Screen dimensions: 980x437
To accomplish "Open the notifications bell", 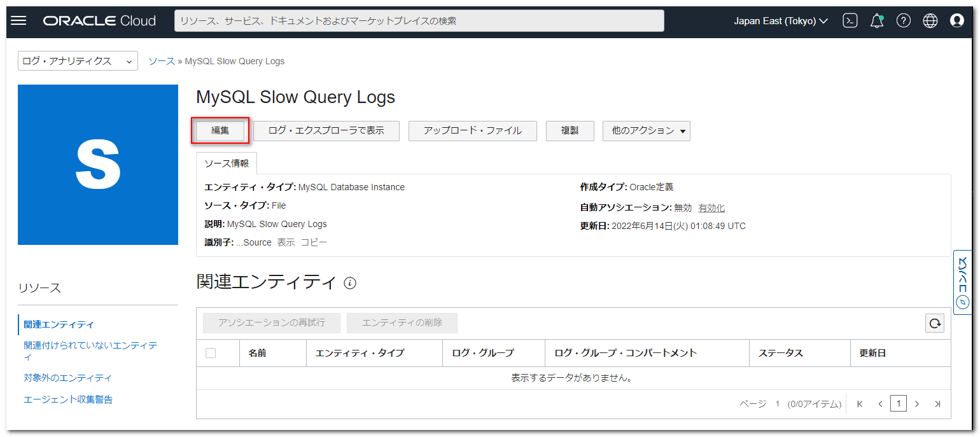I will (877, 21).
